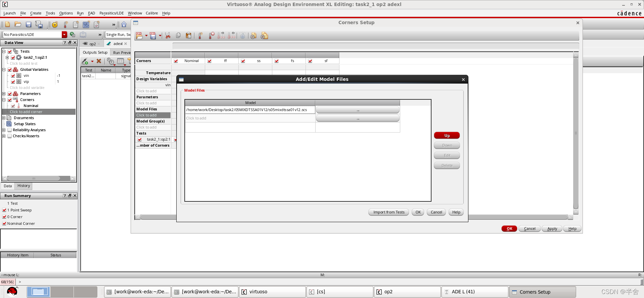Viewport: 644px width, 298px height.
Task: Save with the floppy disk icon in main toolbar
Action: 29,24
